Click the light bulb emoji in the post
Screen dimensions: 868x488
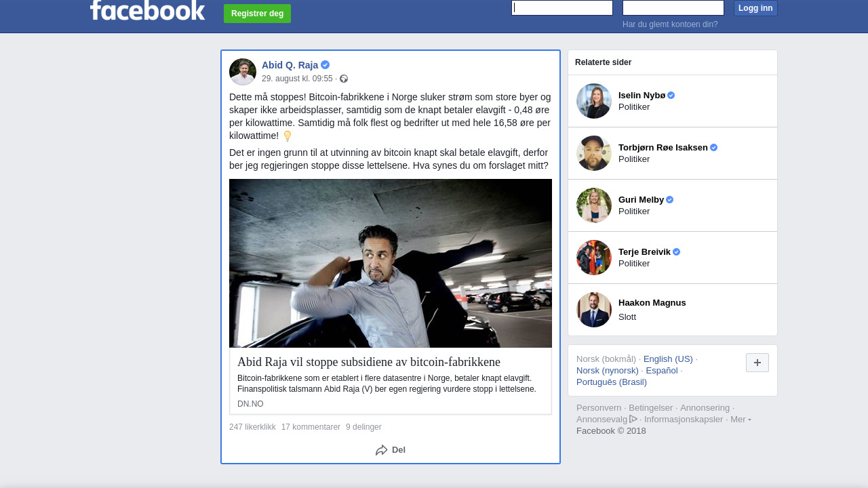[288, 136]
